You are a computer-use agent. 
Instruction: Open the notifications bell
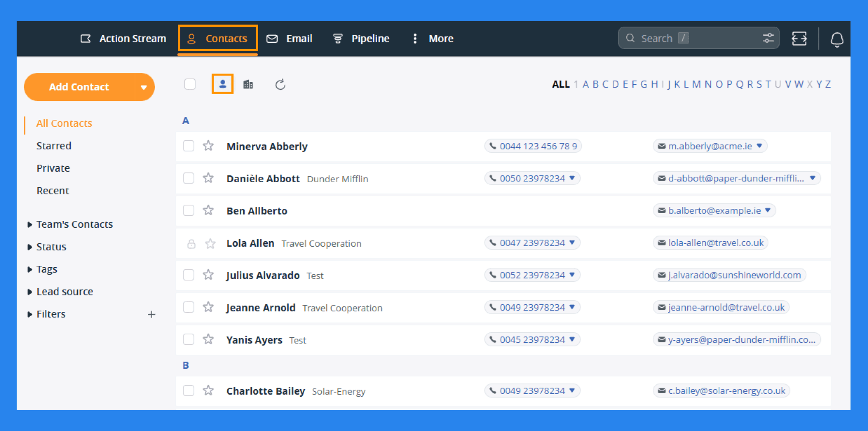(x=837, y=39)
